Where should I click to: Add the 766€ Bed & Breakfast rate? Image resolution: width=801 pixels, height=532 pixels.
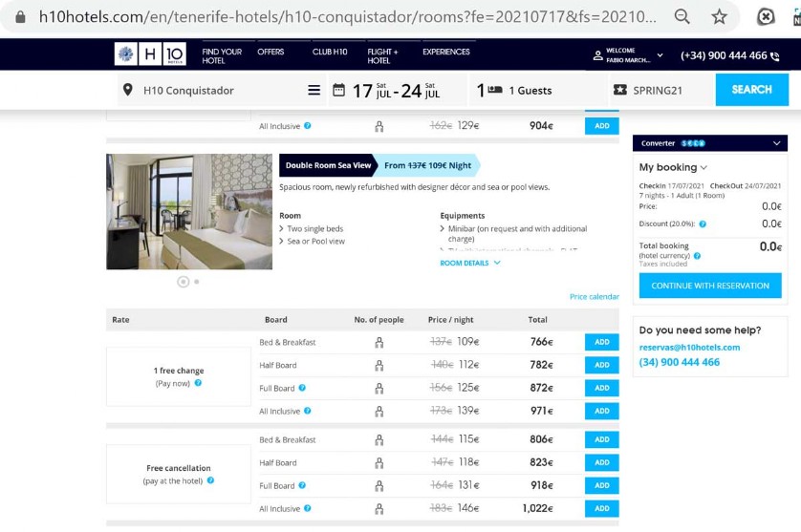(602, 342)
